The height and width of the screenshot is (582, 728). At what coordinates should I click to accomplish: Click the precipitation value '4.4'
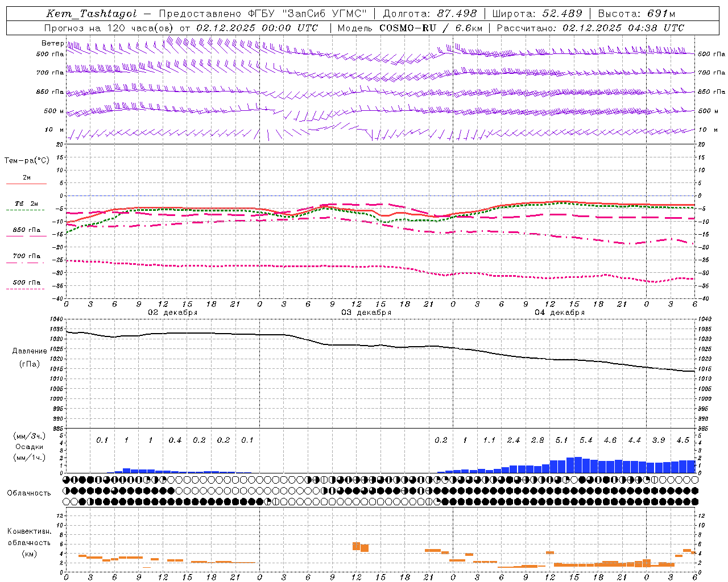(x=634, y=440)
